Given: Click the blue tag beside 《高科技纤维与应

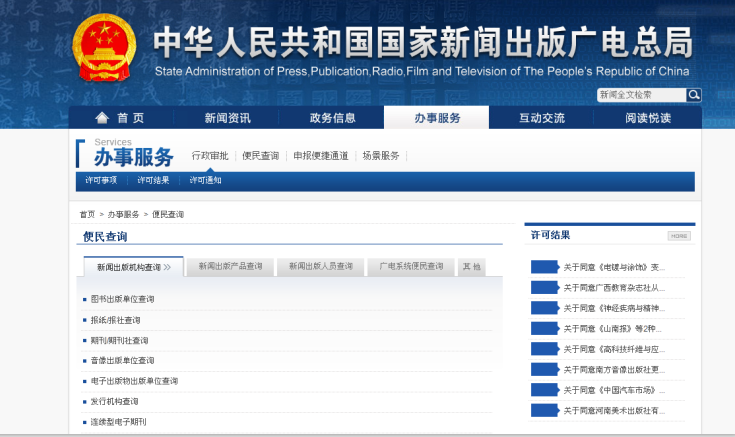Looking at the screenshot, I should (x=545, y=349).
